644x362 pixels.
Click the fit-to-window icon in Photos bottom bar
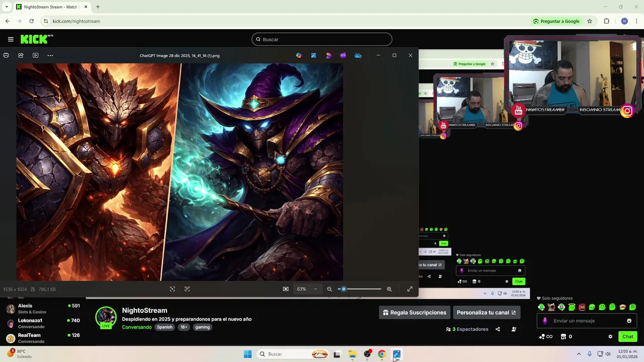[x=173, y=289]
